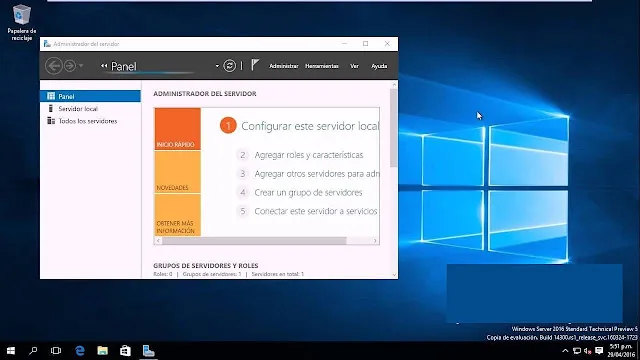The height and width of the screenshot is (360, 640).
Task: Click the horizontal scrollbar of welcome tile
Action: click(254, 241)
